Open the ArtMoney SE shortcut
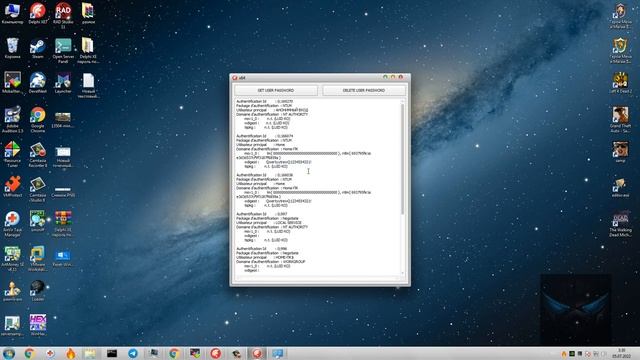This screenshot has width=640, height=360. (x=12, y=258)
